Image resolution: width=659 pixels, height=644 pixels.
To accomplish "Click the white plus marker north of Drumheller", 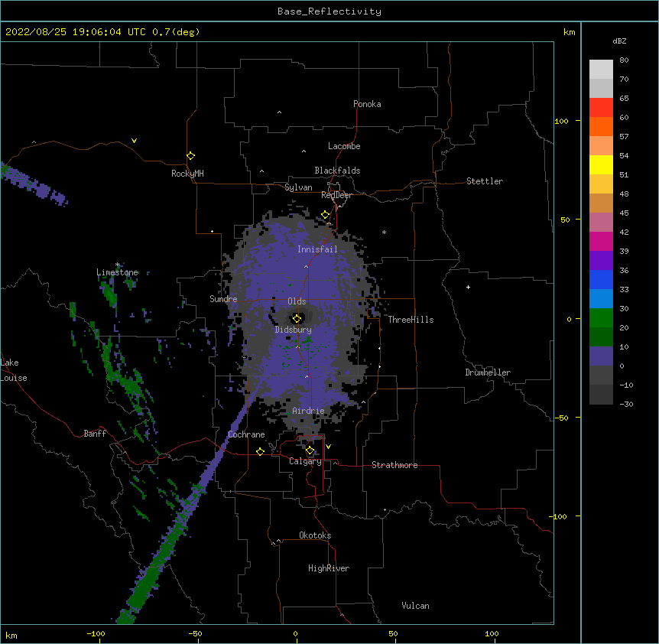I will pos(468,287).
